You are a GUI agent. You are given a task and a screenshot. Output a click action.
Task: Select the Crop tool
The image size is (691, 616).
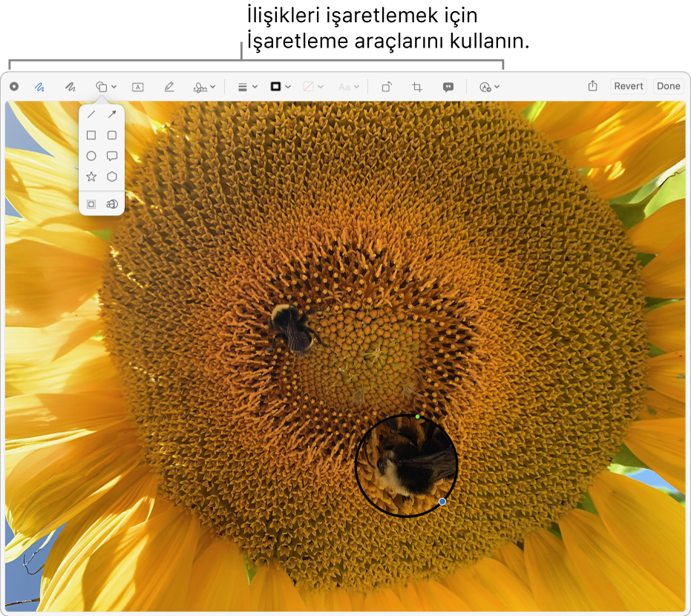pos(417,87)
